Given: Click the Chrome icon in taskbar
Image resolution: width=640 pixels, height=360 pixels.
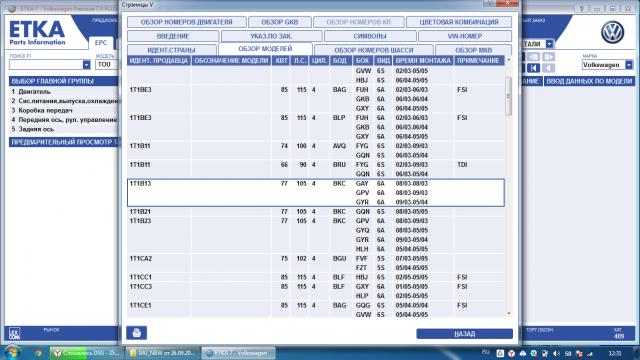Looking at the screenshot, I should [x=38, y=353].
